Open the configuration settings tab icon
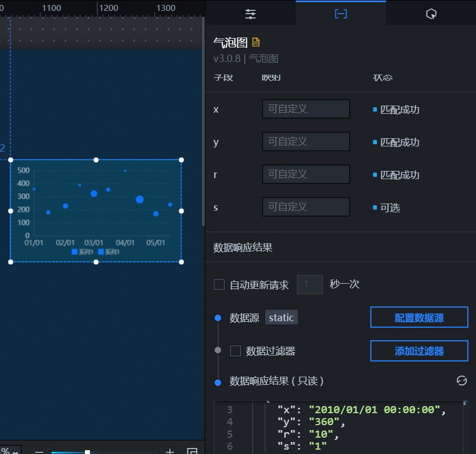This screenshot has height=454, width=476. (251, 14)
